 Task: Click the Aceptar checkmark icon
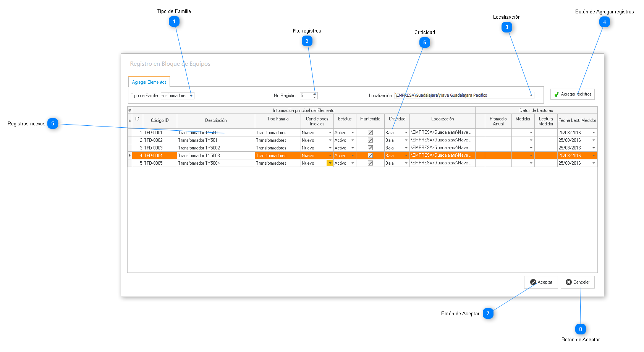[x=533, y=282]
